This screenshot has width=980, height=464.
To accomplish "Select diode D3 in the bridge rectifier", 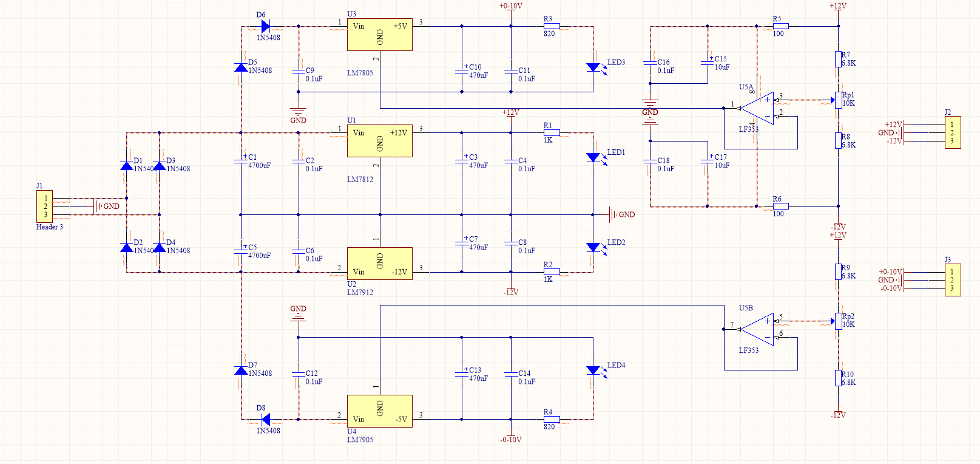I will [x=159, y=165].
